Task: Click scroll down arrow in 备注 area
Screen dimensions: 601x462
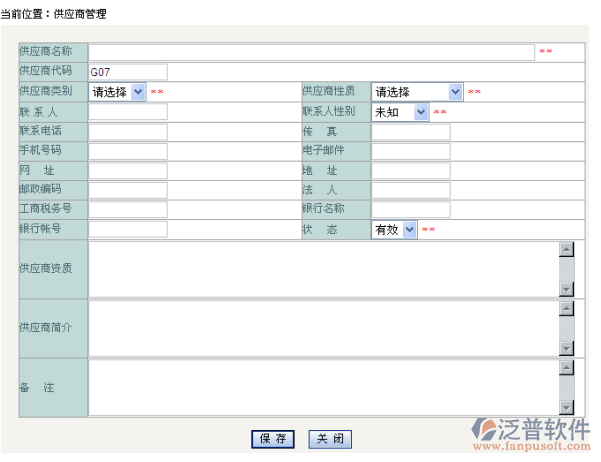Action: click(567, 407)
